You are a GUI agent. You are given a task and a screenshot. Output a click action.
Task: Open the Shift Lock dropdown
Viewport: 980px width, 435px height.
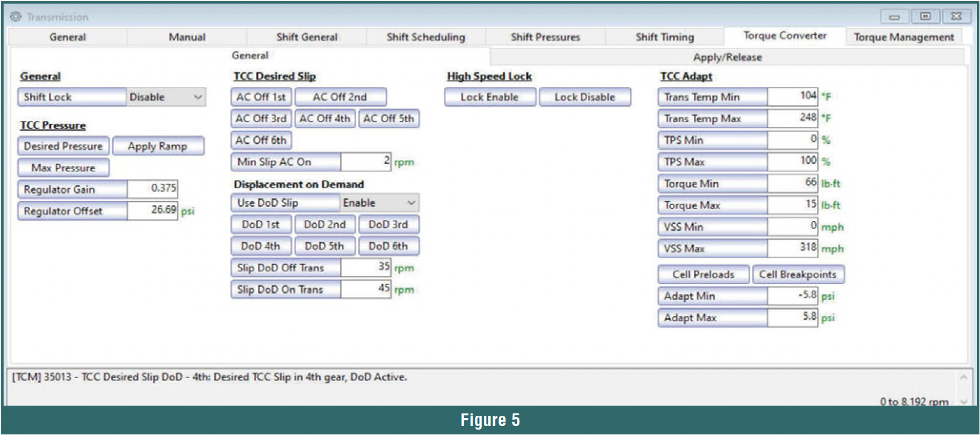pos(166,97)
